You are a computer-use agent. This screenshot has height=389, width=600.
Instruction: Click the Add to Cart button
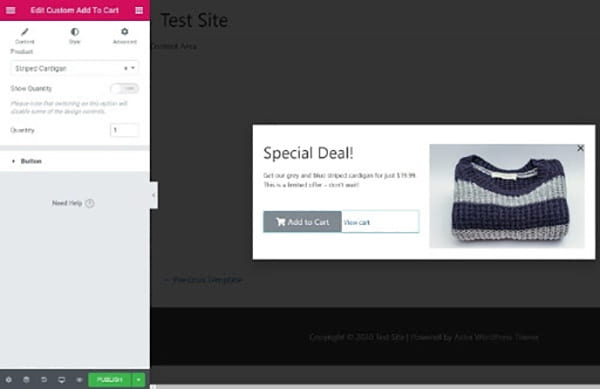tap(302, 222)
